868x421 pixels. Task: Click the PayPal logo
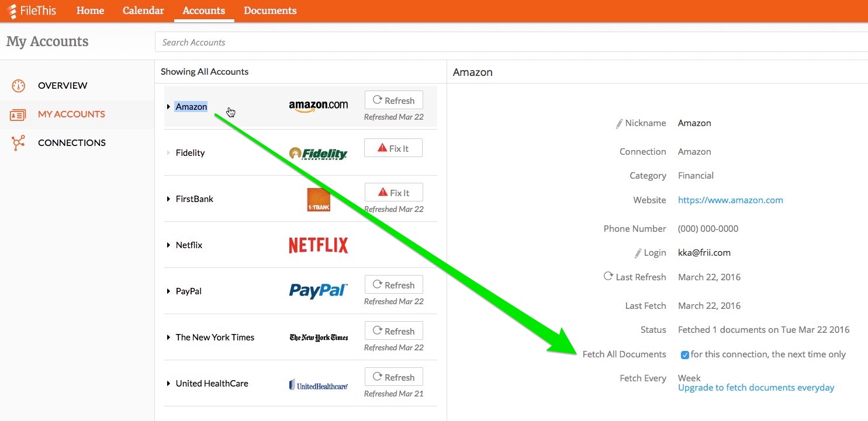[x=319, y=291]
